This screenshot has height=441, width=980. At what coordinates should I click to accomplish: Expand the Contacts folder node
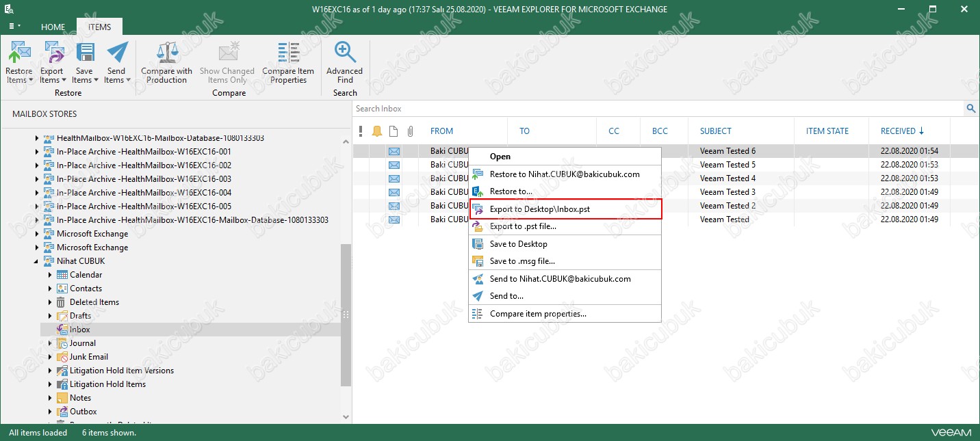tap(50, 289)
